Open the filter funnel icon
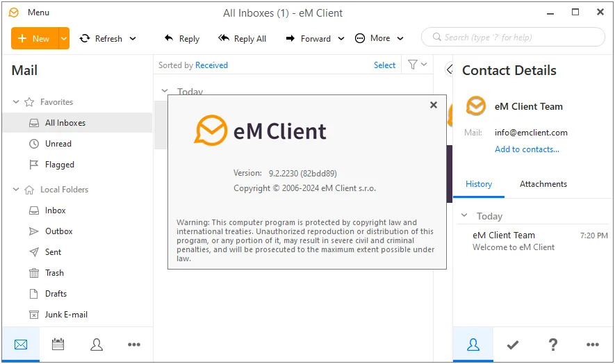The width and height of the screenshot is (615, 364). coord(413,65)
